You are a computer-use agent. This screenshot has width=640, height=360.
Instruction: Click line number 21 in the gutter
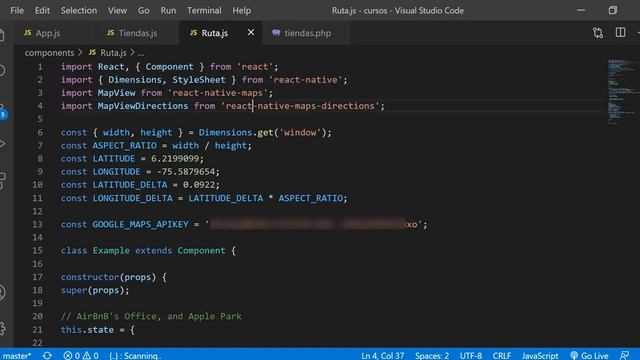[x=38, y=329]
